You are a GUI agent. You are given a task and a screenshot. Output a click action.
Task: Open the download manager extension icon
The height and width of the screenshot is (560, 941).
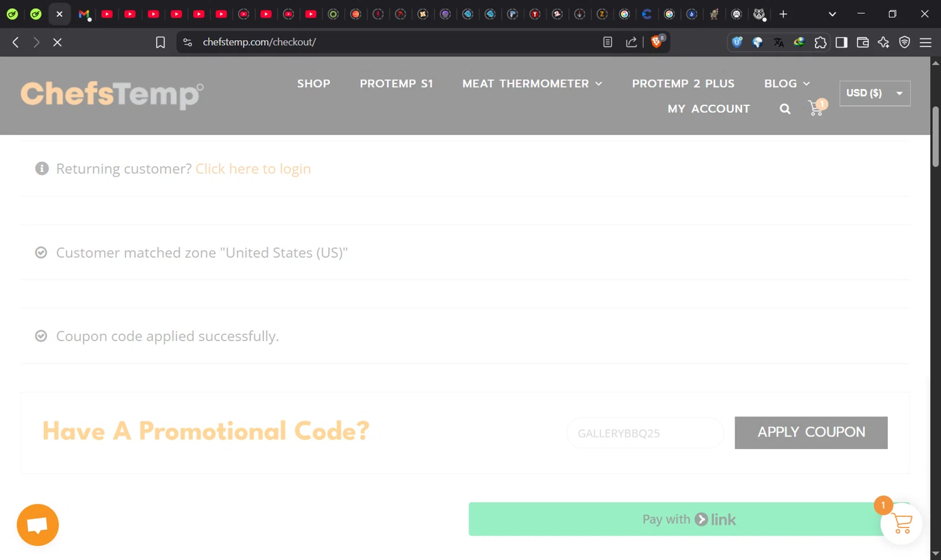click(799, 42)
